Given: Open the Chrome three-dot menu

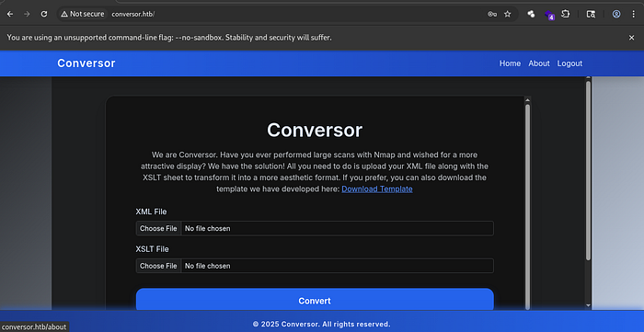Looking at the screenshot, I should click(x=633, y=14).
